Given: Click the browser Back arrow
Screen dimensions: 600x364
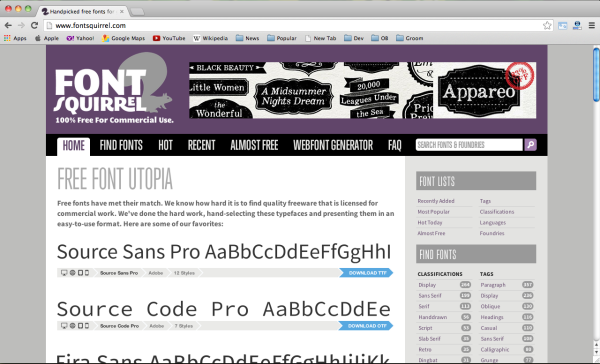Looking at the screenshot, I should (8, 25).
